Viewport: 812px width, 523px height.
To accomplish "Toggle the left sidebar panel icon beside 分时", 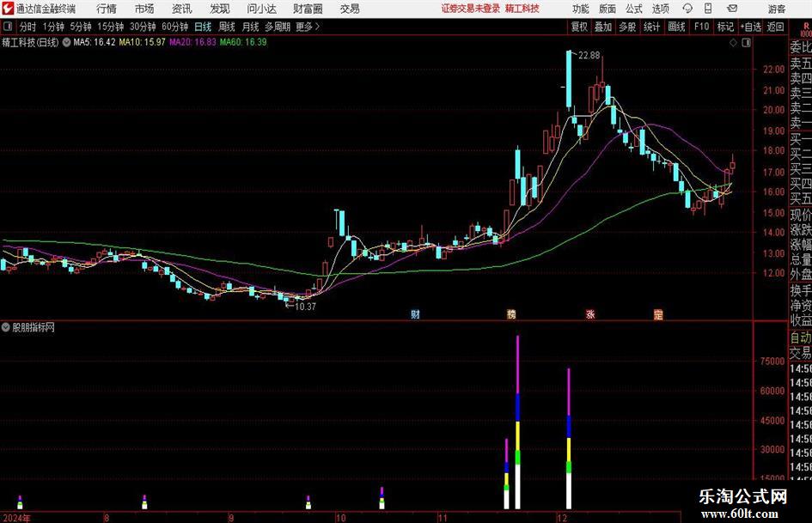I will pyautogui.click(x=8, y=27).
